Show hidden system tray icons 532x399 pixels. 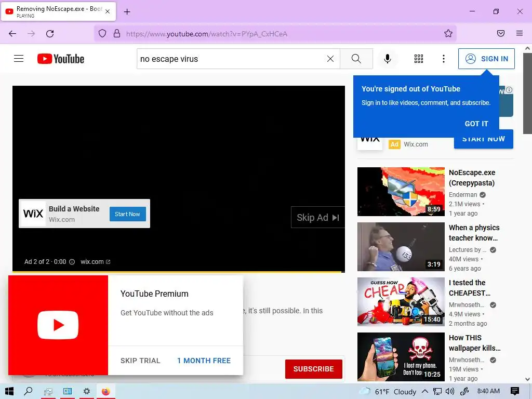[424, 392]
